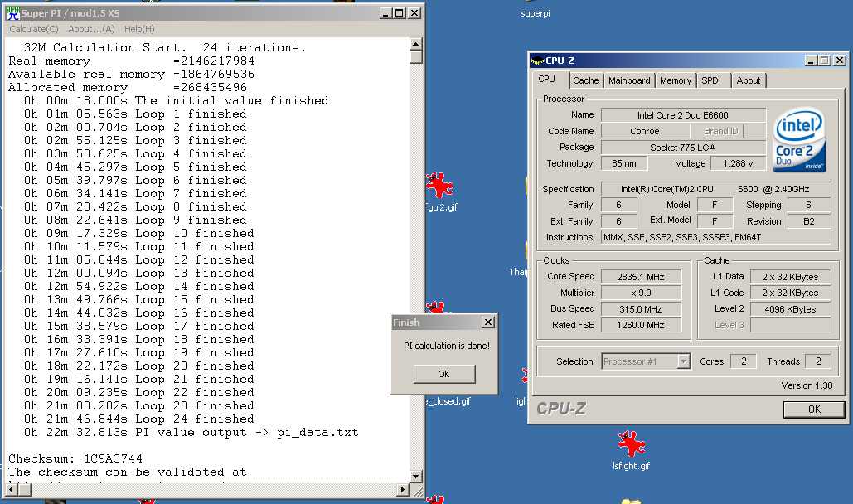The image size is (853, 504).
Task: Click the Super PI title bar icon
Action: click(12, 13)
